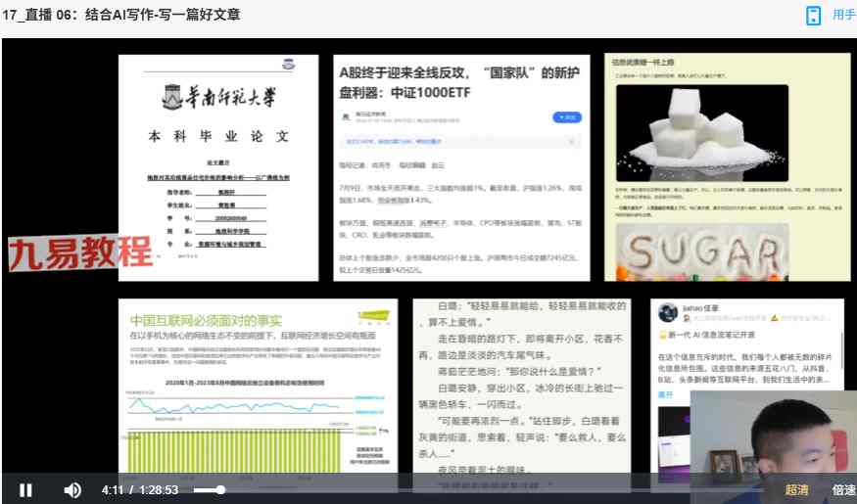Image resolution: width=857 pixels, height=504 pixels.
Task: Click the South China Normal University thesis thumbnail
Action: [x=219, y=168]
